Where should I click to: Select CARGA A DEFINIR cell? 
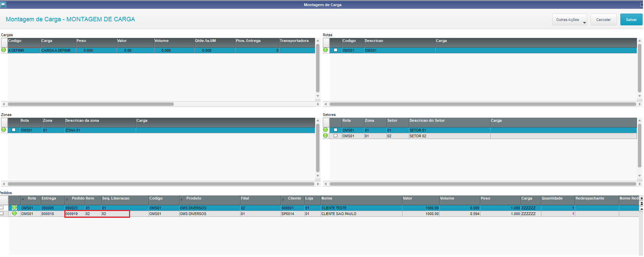[x=58, y=50]
